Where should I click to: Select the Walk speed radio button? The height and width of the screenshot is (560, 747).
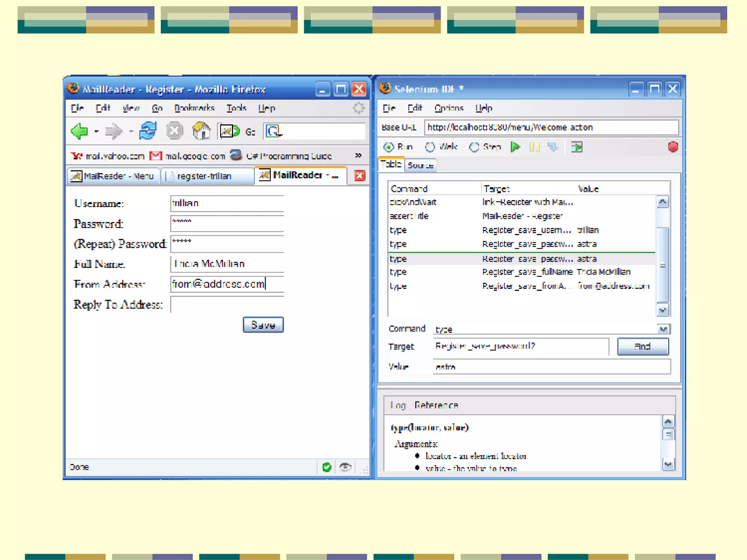(x=430, y=147)
